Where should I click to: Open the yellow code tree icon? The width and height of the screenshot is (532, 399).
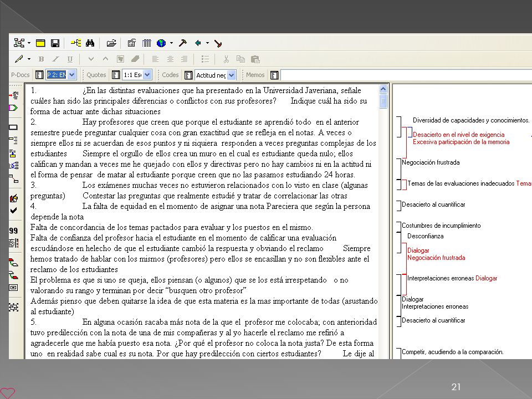[76, 43]
